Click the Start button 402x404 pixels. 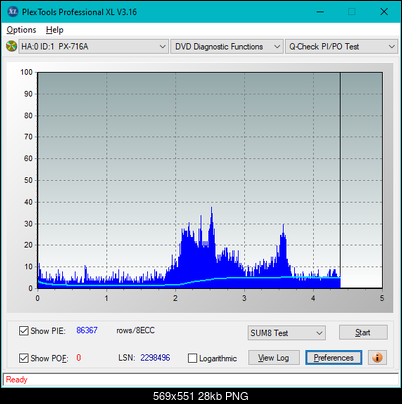363,332
